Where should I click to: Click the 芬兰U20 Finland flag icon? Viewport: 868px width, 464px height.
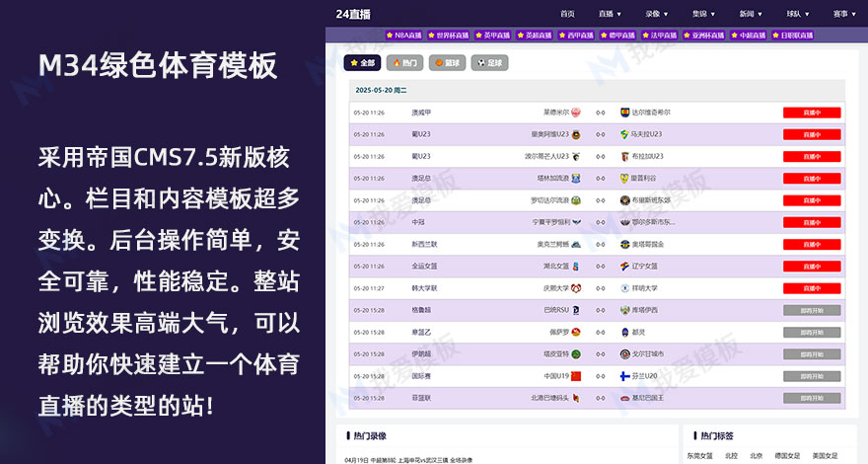pos(624,376)
